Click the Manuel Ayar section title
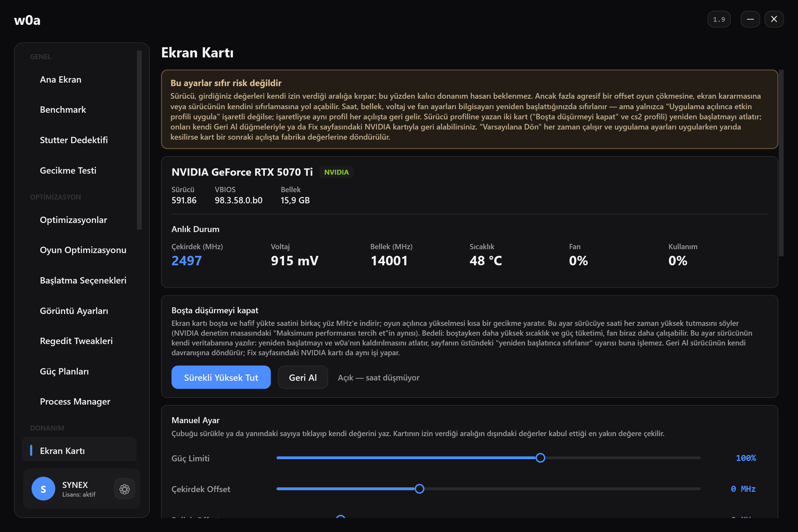This screenshot has width=798, height=532. (x=195, y=420)
